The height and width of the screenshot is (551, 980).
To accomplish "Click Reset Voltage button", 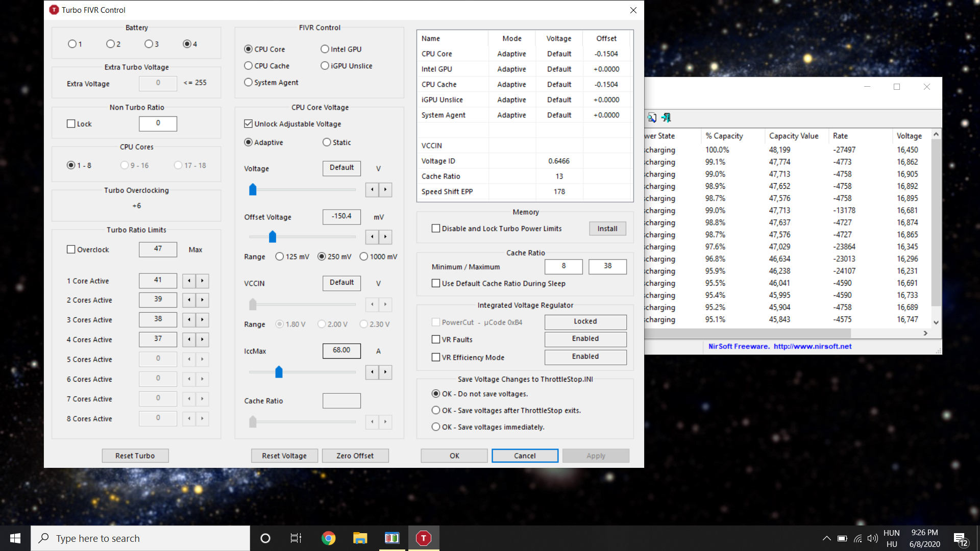I will coord(284,456).
